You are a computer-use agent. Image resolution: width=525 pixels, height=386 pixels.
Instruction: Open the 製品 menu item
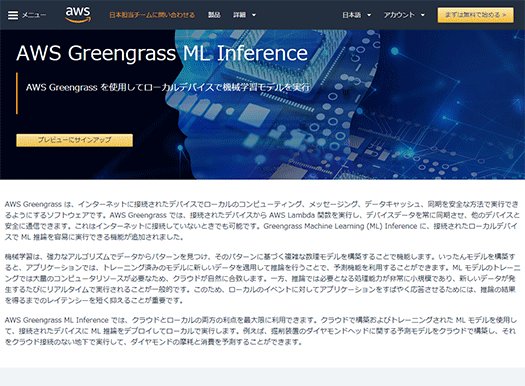coord(214,15)
